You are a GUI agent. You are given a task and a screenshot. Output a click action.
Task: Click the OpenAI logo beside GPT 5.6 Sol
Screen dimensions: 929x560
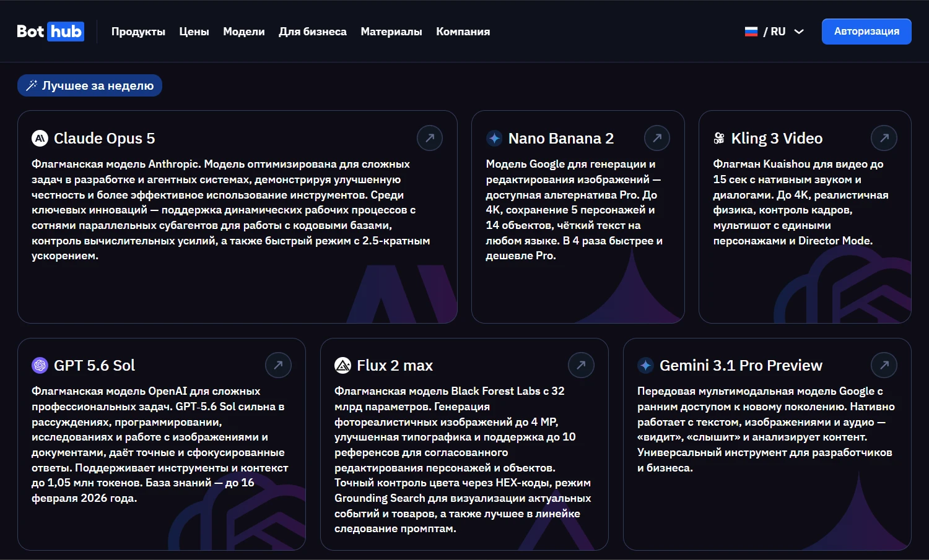coord(40,365)
